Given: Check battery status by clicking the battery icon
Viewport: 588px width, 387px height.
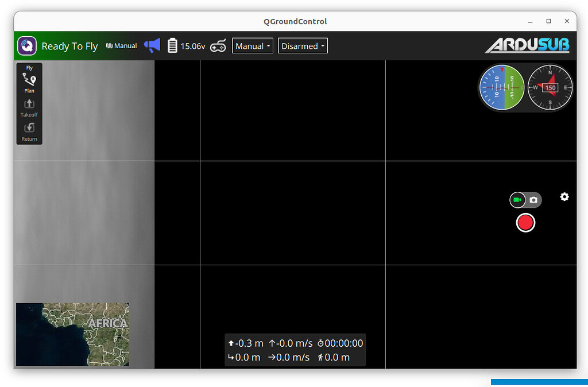Looking at the screenshot, I should point(172,45).
